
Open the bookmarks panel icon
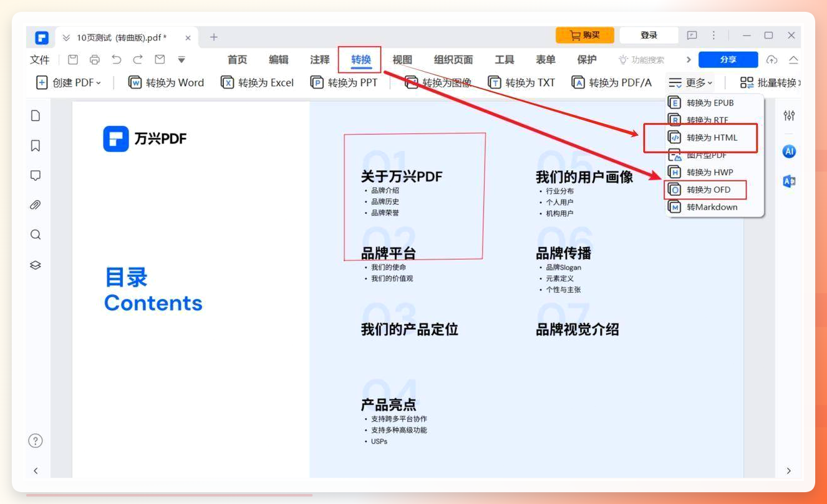pos(36,146)
